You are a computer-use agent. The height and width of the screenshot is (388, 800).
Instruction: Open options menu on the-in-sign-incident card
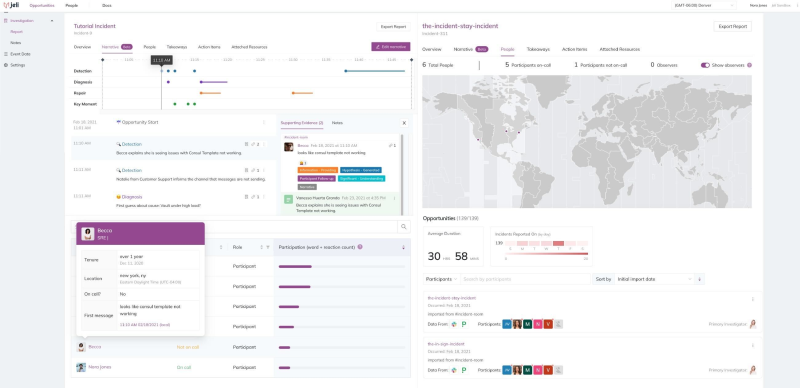point(753,346)
